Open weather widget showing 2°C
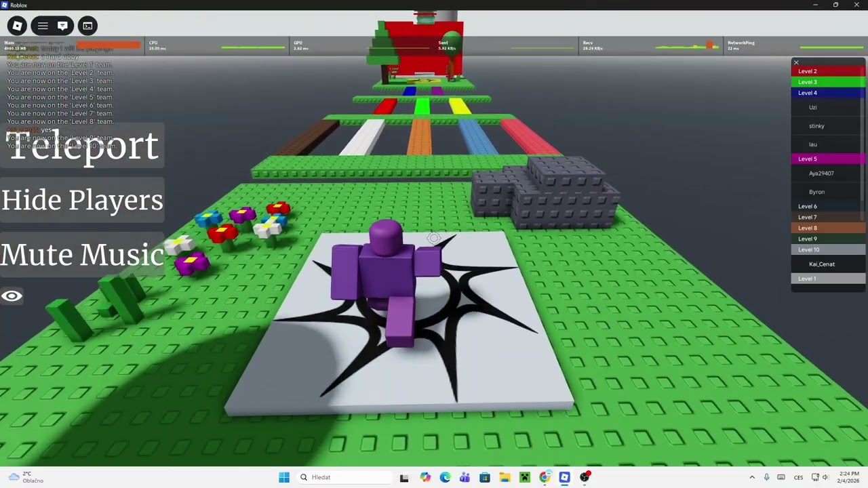The width and height of the screenshot is (868, 488). click(x=26, y=477)
